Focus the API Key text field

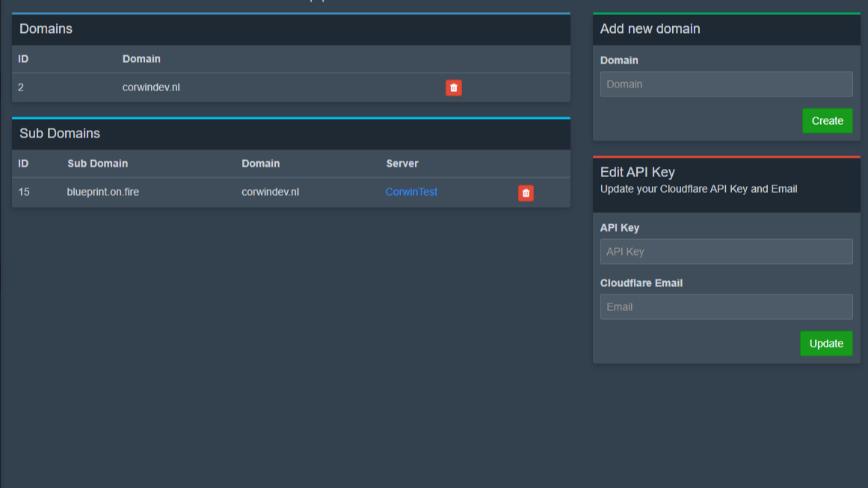(x=726, y=252)
